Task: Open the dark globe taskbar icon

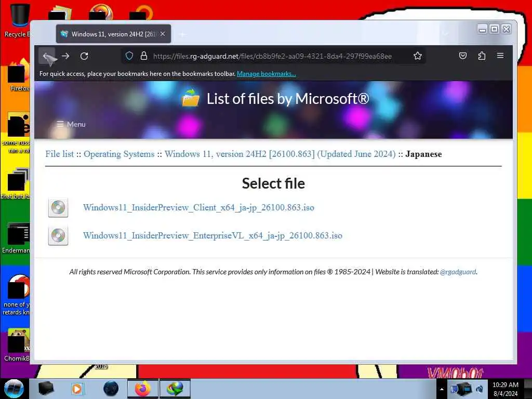Action: tap(111, 389)
